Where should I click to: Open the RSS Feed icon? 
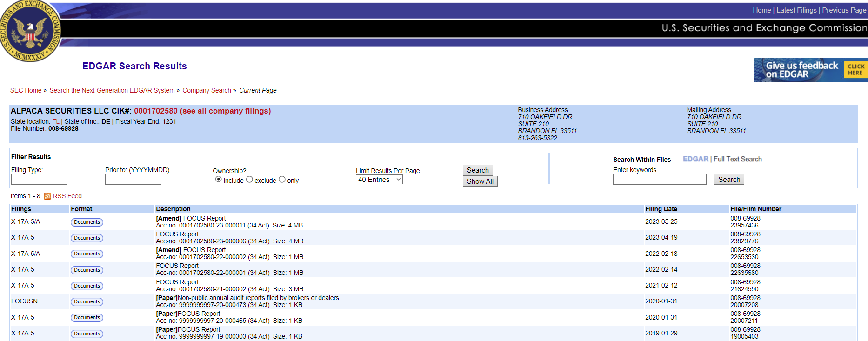47,196
